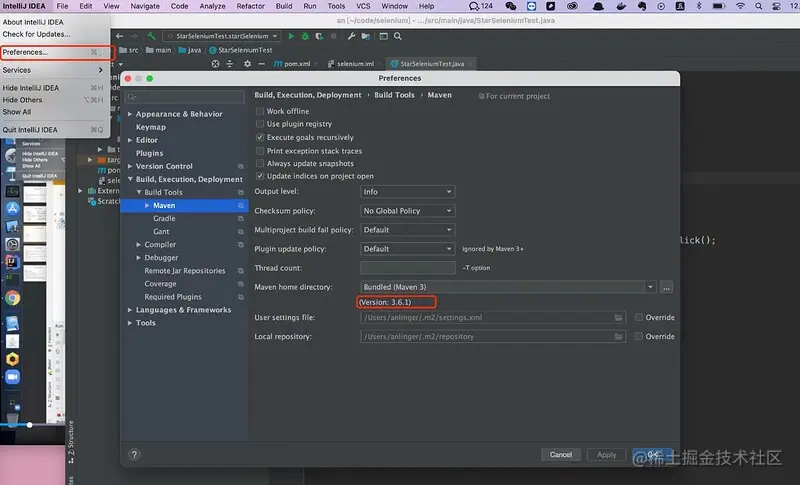Open IntelliJ IDEA icon in Dock

click(13, 262)
